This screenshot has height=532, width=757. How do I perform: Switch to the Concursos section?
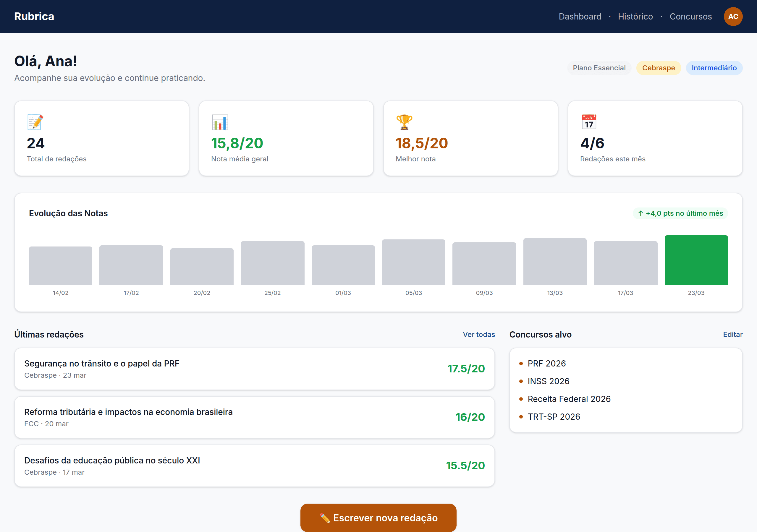tap(691, 17)
